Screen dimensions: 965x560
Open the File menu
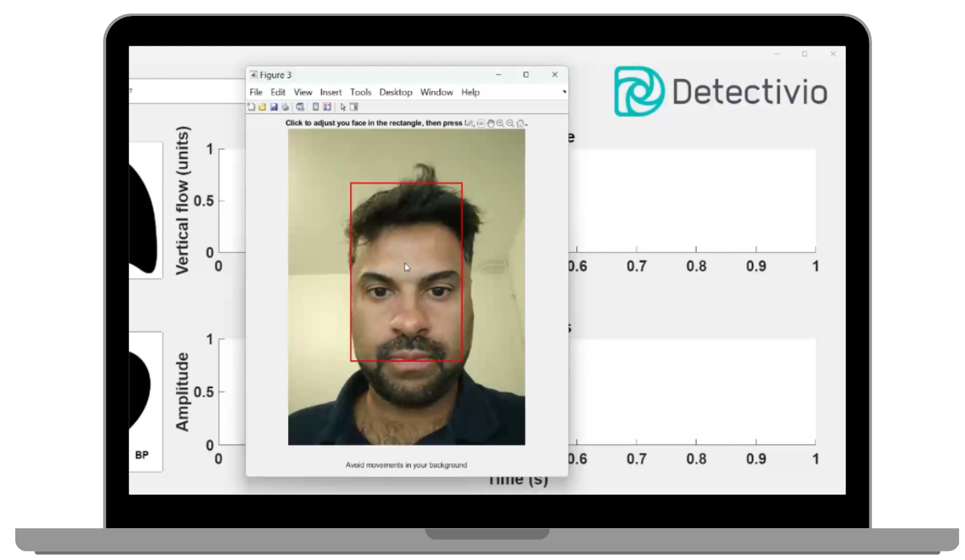tap(256, 92)
